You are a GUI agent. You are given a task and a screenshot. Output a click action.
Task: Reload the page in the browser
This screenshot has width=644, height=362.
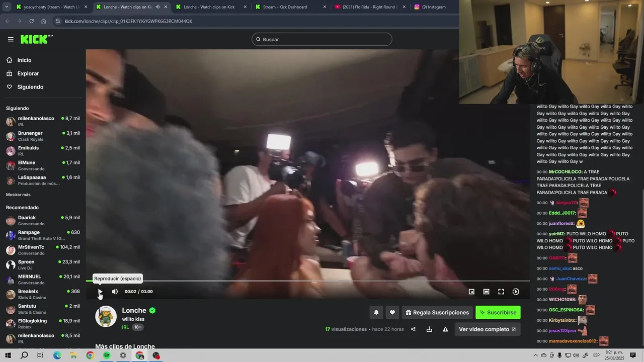tap(31, 21)
